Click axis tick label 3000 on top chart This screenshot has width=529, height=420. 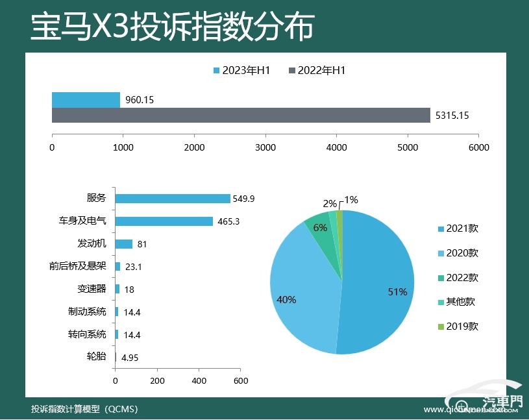[x=265, y=147]
